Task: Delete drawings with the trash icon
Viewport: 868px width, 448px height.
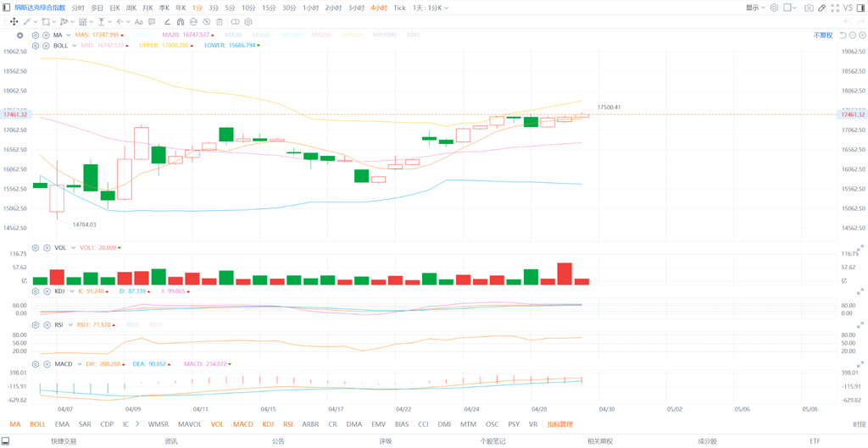Action: click(220, 21)
